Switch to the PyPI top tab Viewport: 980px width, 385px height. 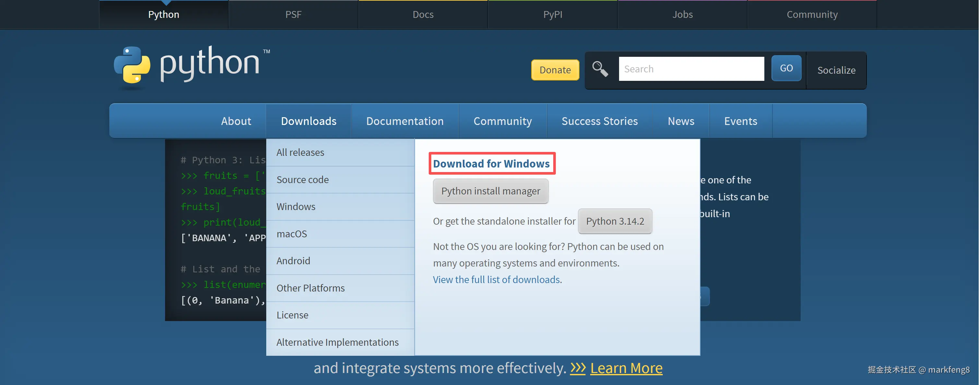[x=552, y=15]
